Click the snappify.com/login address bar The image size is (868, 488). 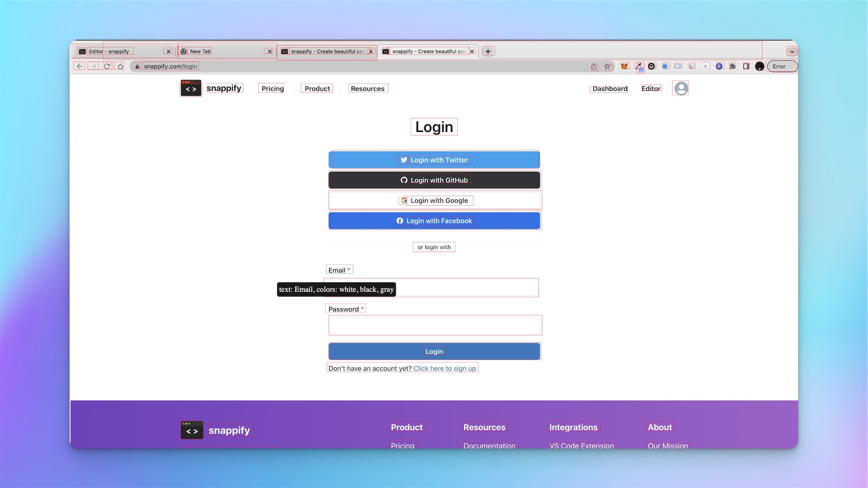[170, 66]
